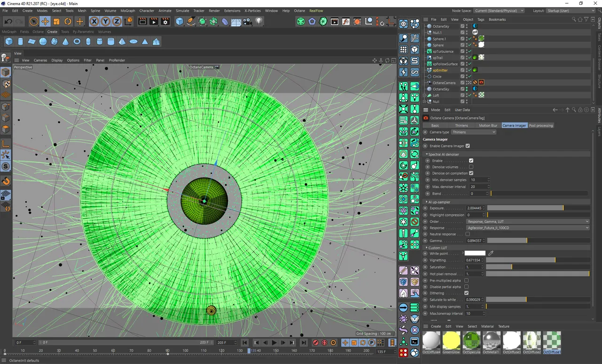Open Attribute Manager User Data menu
The image size is (602, 364).
click(x=462, y=110)
